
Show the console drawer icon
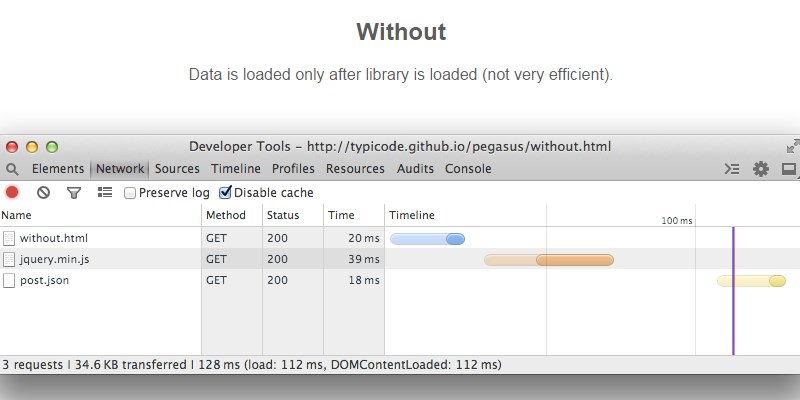(732, 169)
